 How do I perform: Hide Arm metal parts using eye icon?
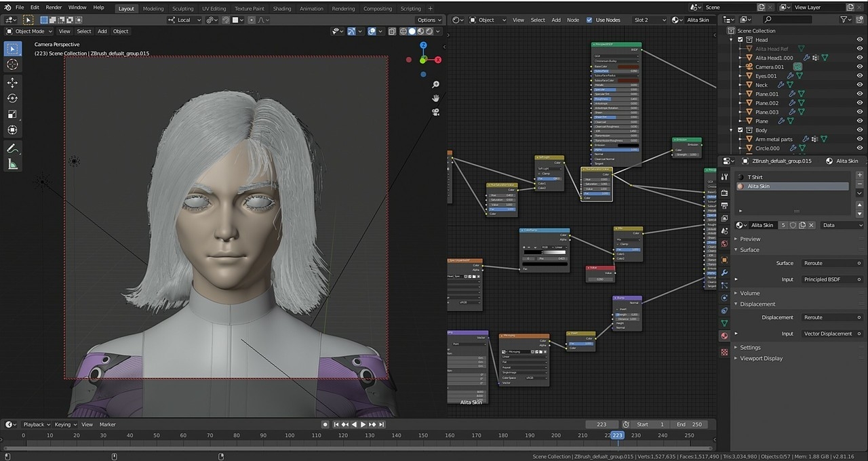point(860,139)
